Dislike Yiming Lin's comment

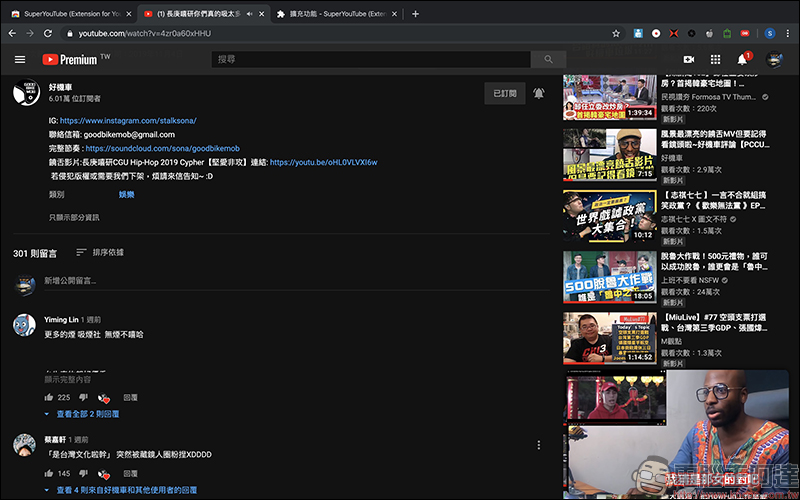pos(83,397)
